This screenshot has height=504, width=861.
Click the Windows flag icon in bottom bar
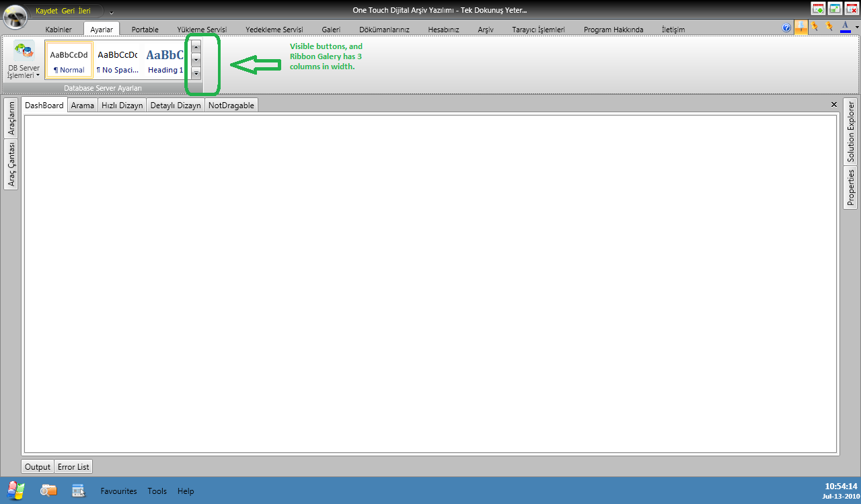click(15, 491)
